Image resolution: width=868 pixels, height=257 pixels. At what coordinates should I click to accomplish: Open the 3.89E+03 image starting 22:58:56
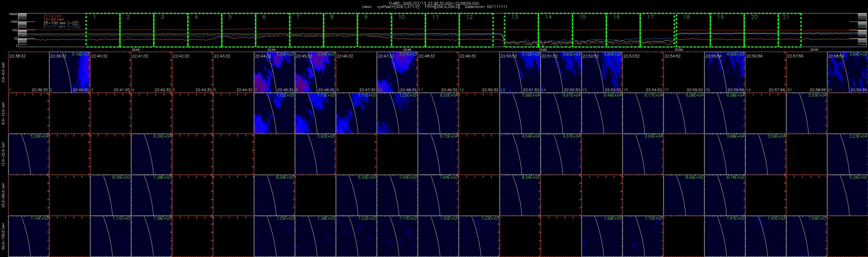(848, 72)
